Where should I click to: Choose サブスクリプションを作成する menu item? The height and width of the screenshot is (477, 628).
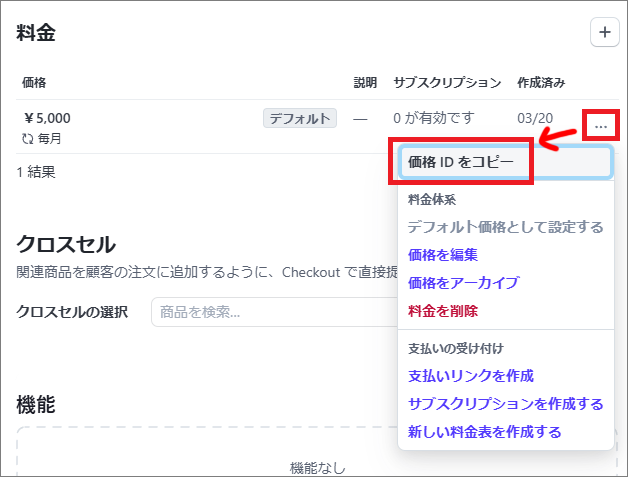(x=505, y=404)
